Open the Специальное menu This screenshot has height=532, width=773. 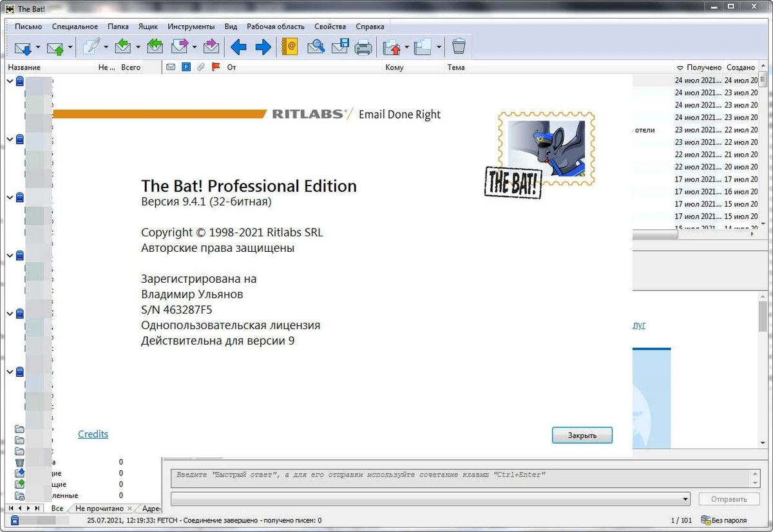75,26
